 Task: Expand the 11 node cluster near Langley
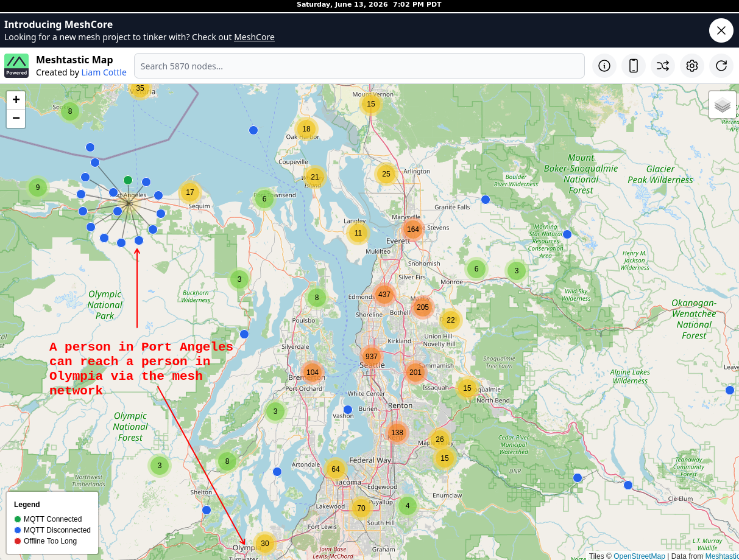point(358,233)
